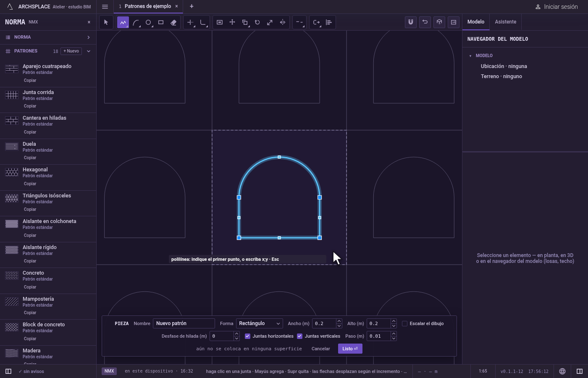Select the eraser tool
Screen dimensions: 588x378
173,22
